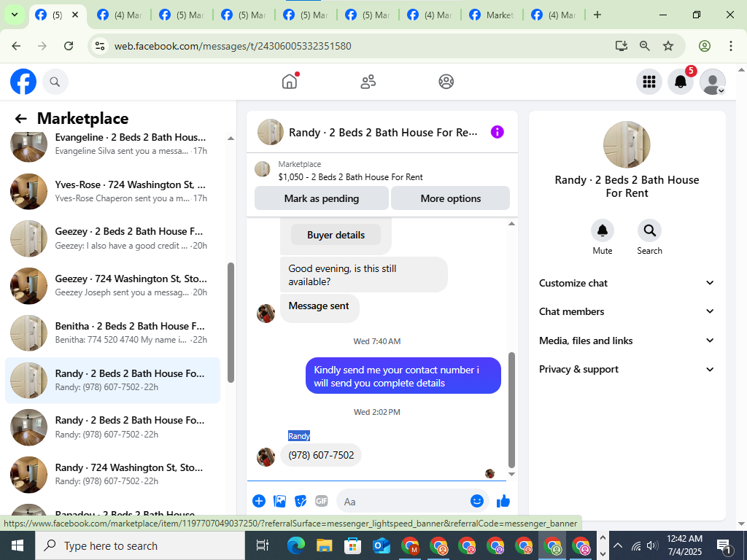This screenshot has height=560, width=747.
Task: Open Facebook search magnifier icon
Action: (55, 82)
